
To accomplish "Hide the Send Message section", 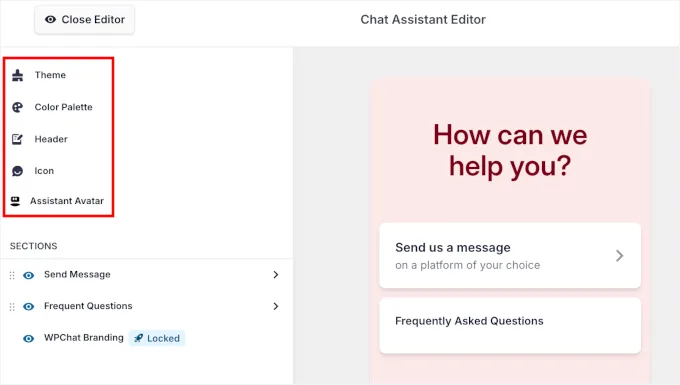I will coord(29,275).
